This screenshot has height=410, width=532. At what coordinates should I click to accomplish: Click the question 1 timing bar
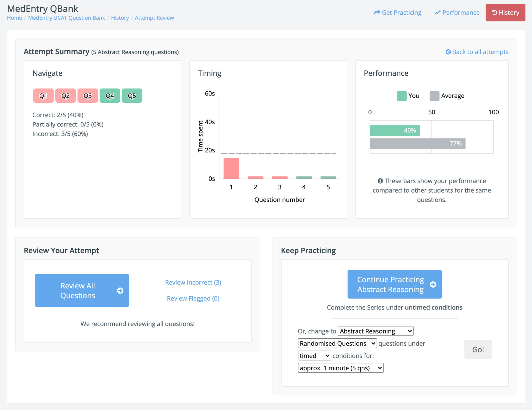pos(231,168)
